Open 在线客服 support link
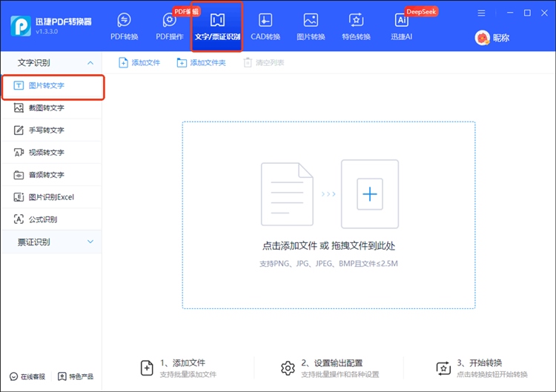Screen dimensions: 556x392 (x=27, y=376)
